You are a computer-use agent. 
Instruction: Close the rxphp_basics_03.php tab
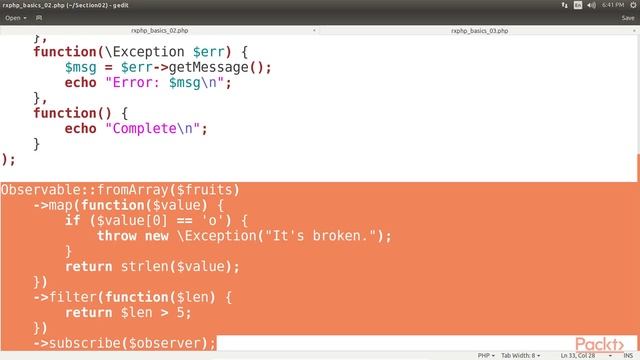(634, 31)
